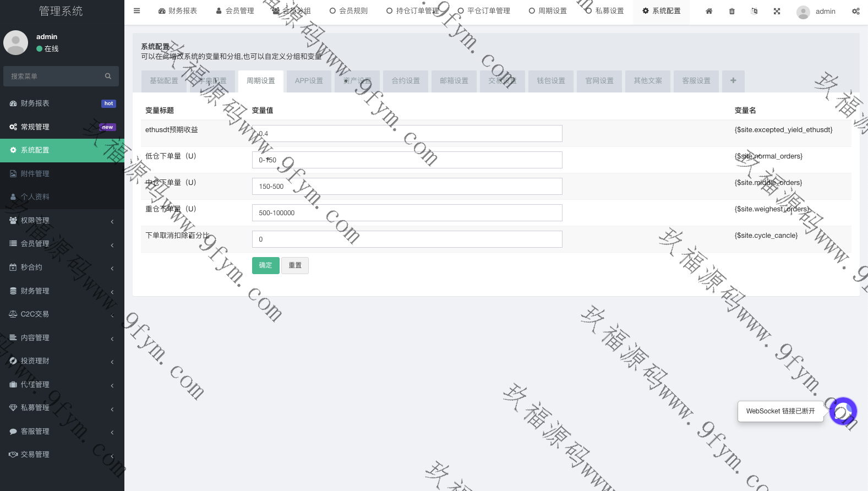The image size is (868, 491).
Task: Open 附件管理 in the sidebar
Action: click(35, 173)
